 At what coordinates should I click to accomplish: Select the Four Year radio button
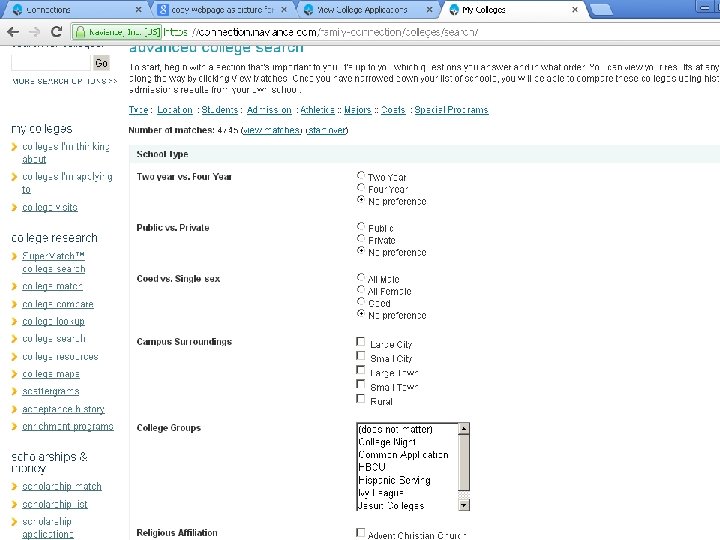[x=361, y=188]
